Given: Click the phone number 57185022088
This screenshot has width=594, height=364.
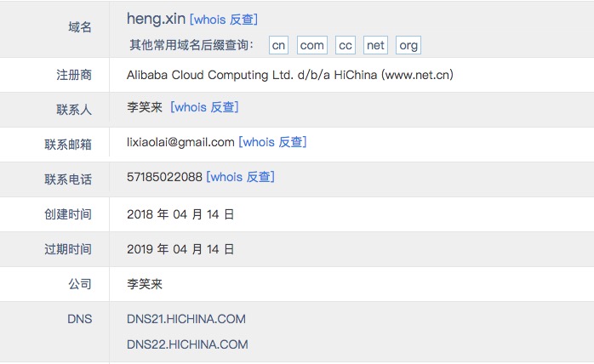Looking at the screenshot, I should (164, 177).
